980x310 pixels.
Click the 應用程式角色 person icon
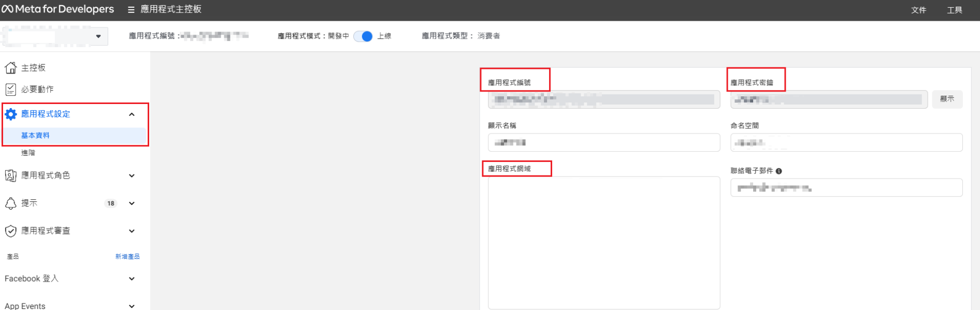10,175
